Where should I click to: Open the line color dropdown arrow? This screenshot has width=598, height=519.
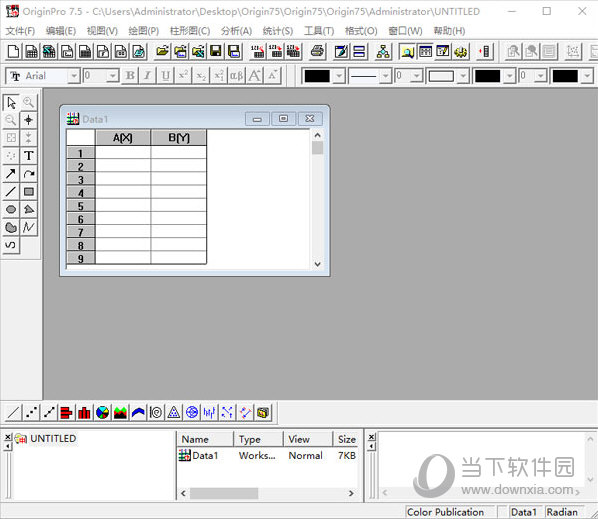tap(339, 76)
